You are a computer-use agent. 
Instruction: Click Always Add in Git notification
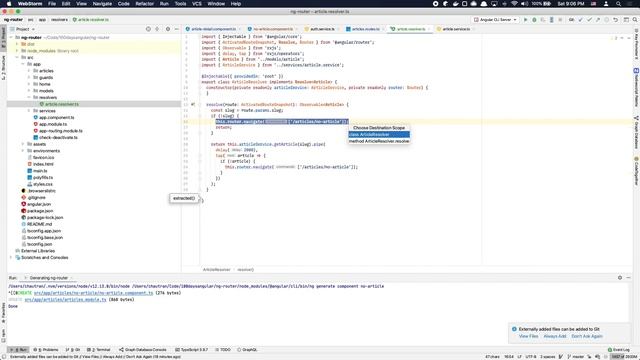(x=555, y=336)
